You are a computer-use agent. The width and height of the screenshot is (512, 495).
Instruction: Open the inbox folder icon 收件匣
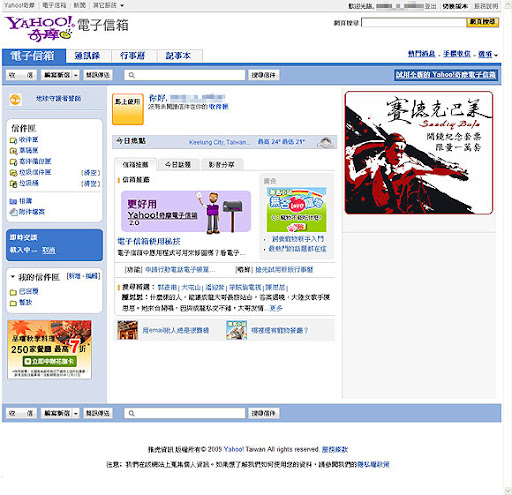[x=13, y=140]
